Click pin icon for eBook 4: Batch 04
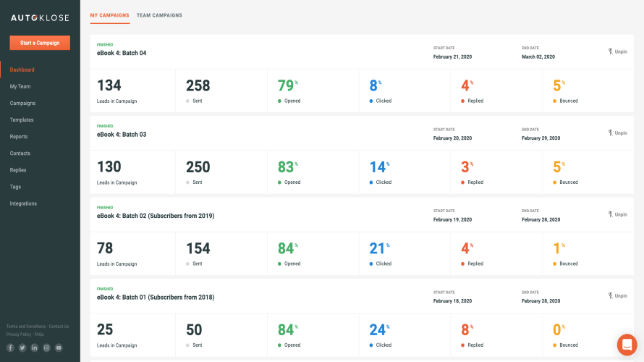Viewport: 644px width, 362px height. pyautogui.click(x=610, y=52)
